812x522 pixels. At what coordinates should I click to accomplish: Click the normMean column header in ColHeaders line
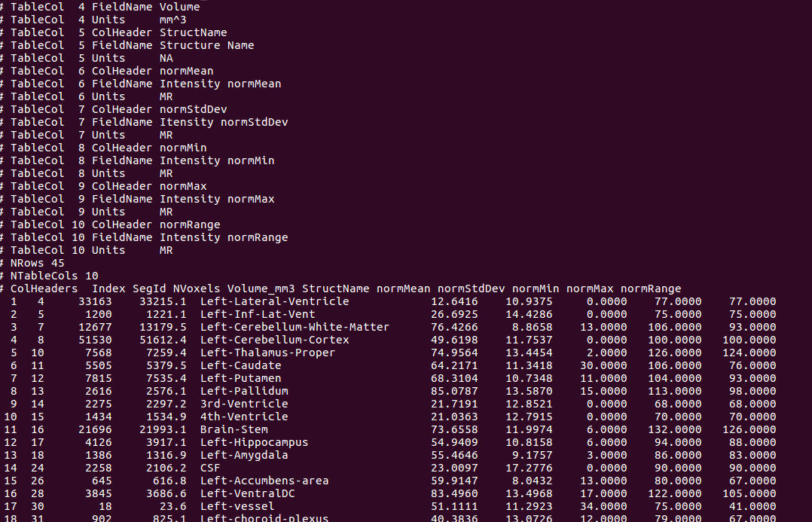[403, 288]
